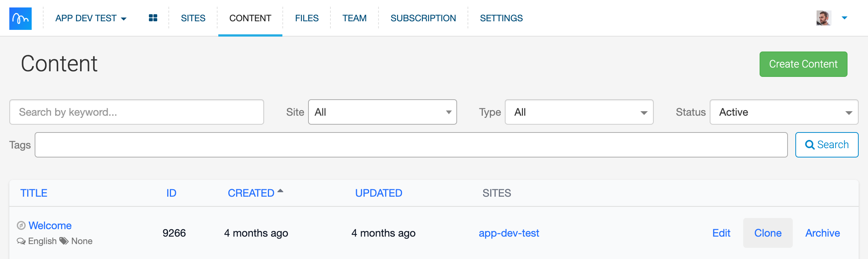Click the compass icon beside Welcome
This screenshot has width=868, height=259.
pyautogui.click(x=21, y=225)
